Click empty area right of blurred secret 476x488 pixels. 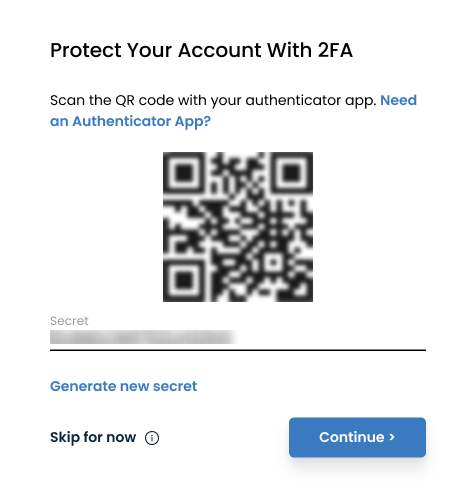pyautogui.click(x=332, y=337)
